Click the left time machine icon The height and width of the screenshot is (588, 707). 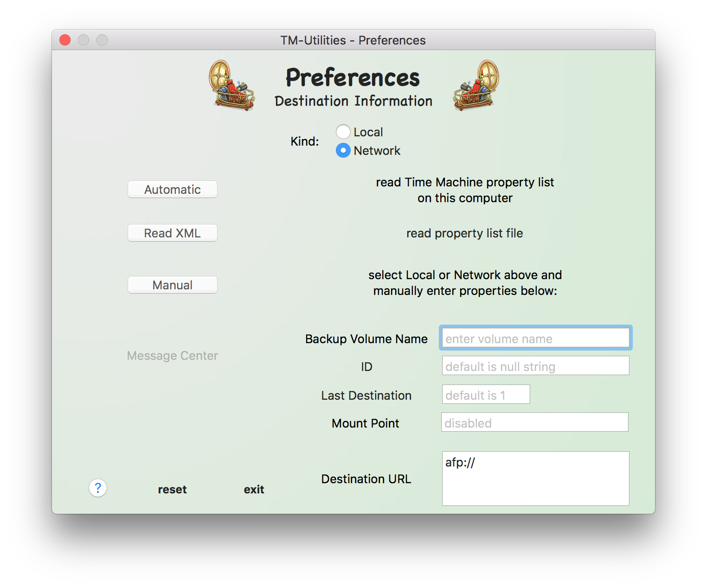(232, 85)
